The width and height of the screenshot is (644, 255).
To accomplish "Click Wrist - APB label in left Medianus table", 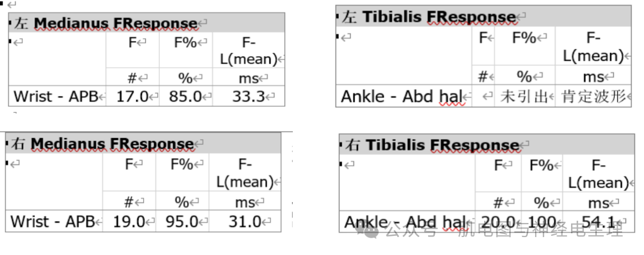I will click(x=56, y=97).
